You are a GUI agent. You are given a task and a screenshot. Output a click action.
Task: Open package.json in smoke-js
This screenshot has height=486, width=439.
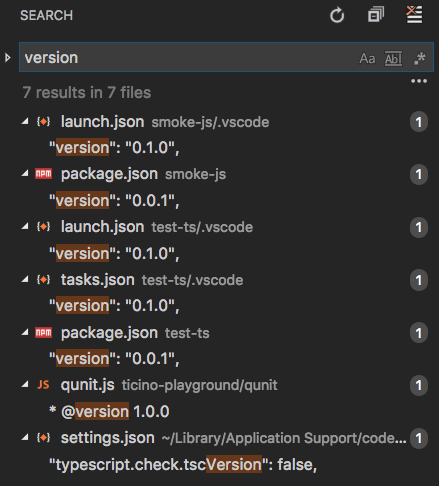[109, 174]
